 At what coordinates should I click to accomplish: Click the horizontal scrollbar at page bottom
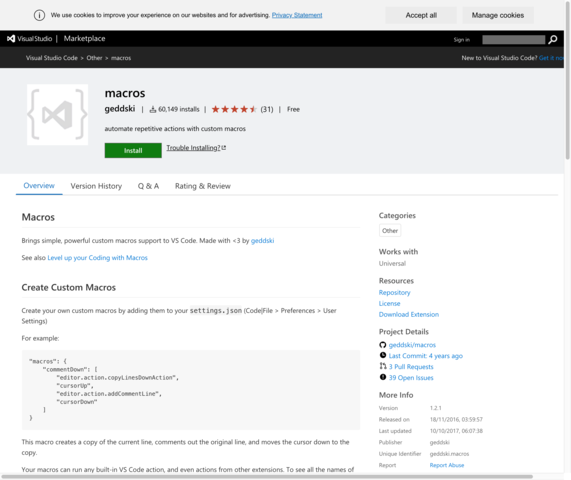(x=268, y=476)
